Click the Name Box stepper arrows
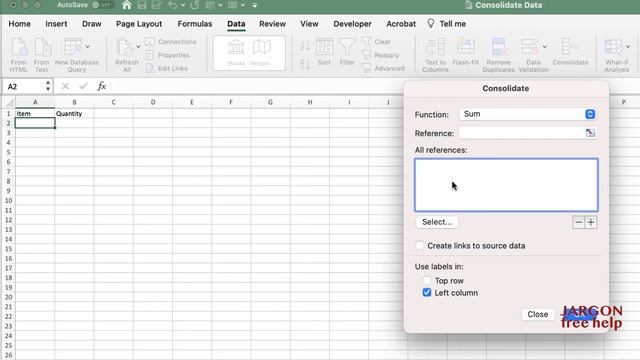Image resolution: width=640 pixels, height=360 pixels. [48, 86]
